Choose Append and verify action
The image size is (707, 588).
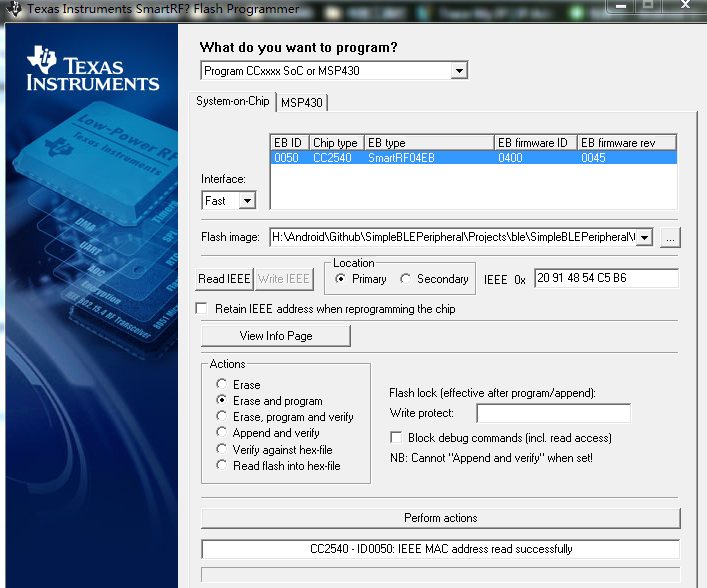tap(221, 432)
